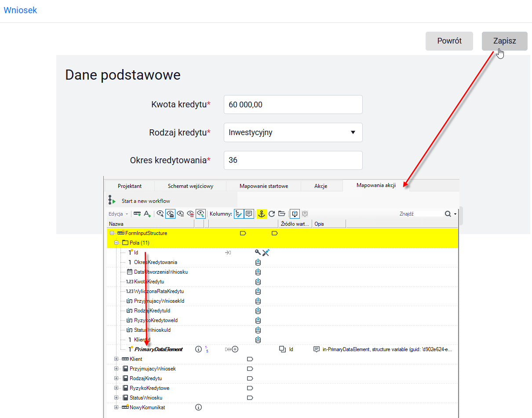Click the database icon in the OkresKredytowania row
The height and width of the screenshot is (418, 532).
(x=258, y=262)
